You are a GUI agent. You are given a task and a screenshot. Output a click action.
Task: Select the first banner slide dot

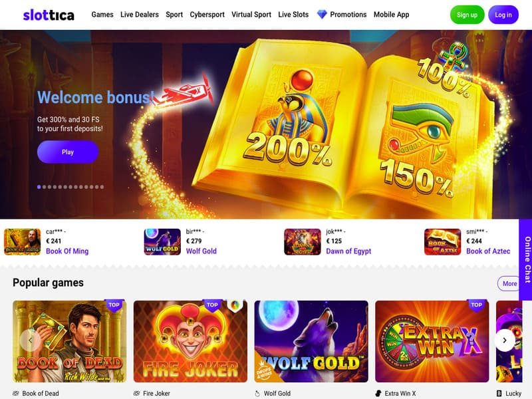[39, 187]
